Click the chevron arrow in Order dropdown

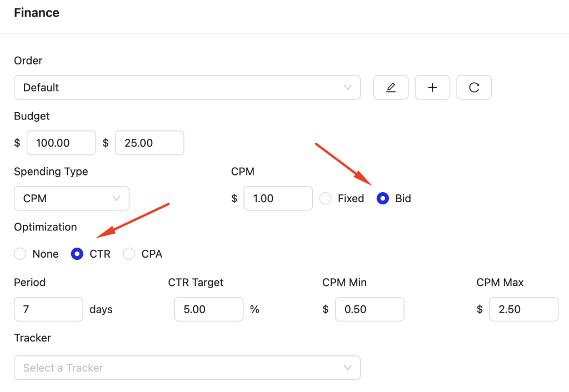pos(348,88)
